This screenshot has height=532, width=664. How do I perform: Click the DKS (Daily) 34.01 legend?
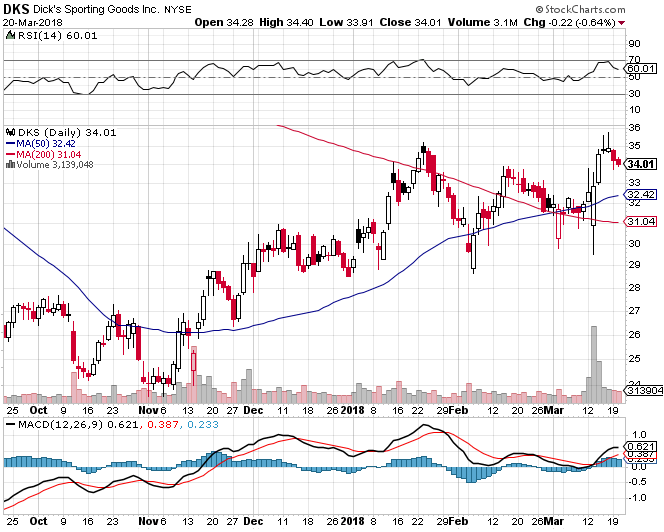(x=67, y=133)
